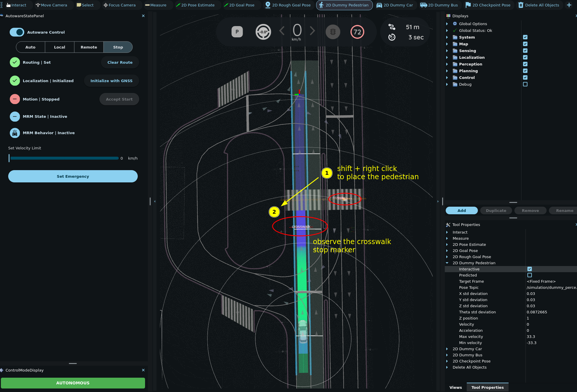Switch to the Views tab
Image resolution: width=577 pixels, height=392 pixels.
455,387
